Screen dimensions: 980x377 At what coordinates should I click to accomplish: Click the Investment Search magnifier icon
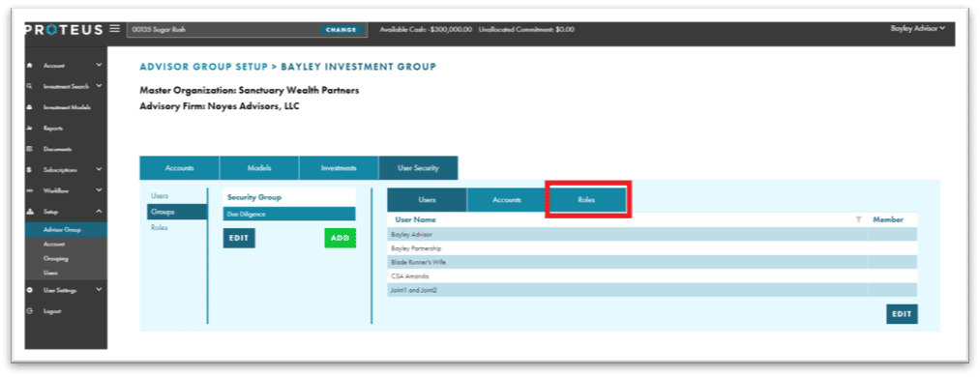(x=29, y=86)
